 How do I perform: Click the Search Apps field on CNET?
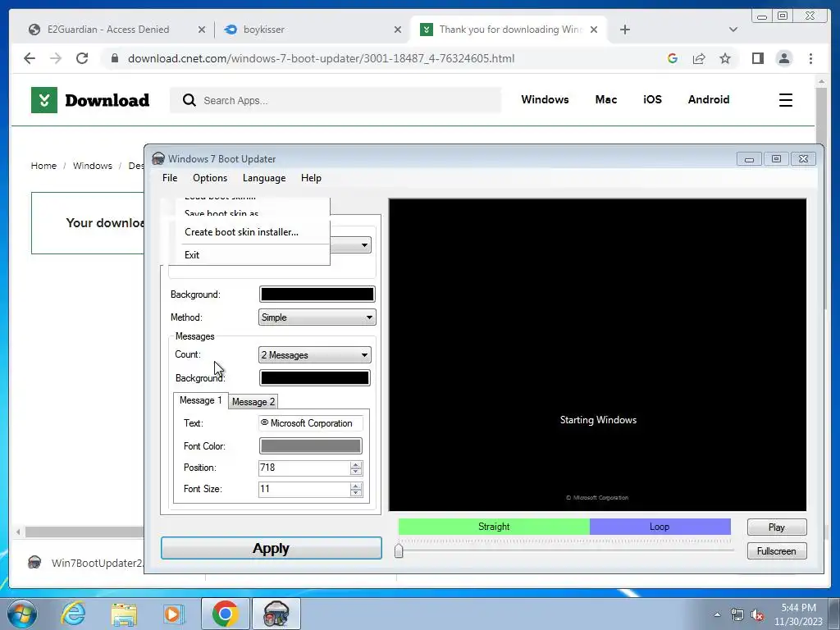point(335,100)
